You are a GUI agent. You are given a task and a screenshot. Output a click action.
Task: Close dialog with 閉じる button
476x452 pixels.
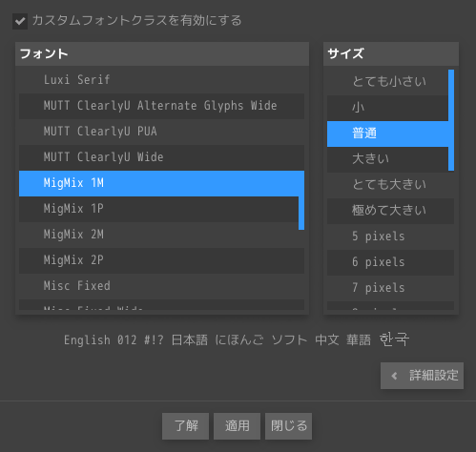(288, 426)
